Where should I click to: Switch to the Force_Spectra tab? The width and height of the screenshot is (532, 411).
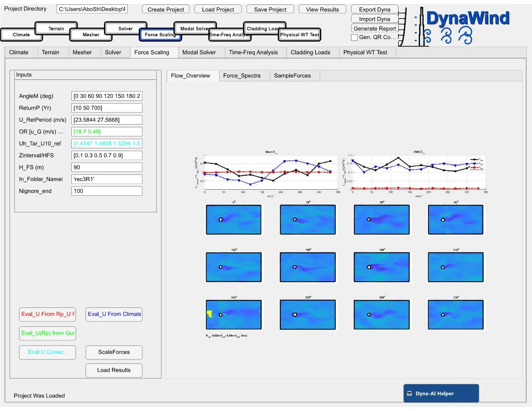242,76
